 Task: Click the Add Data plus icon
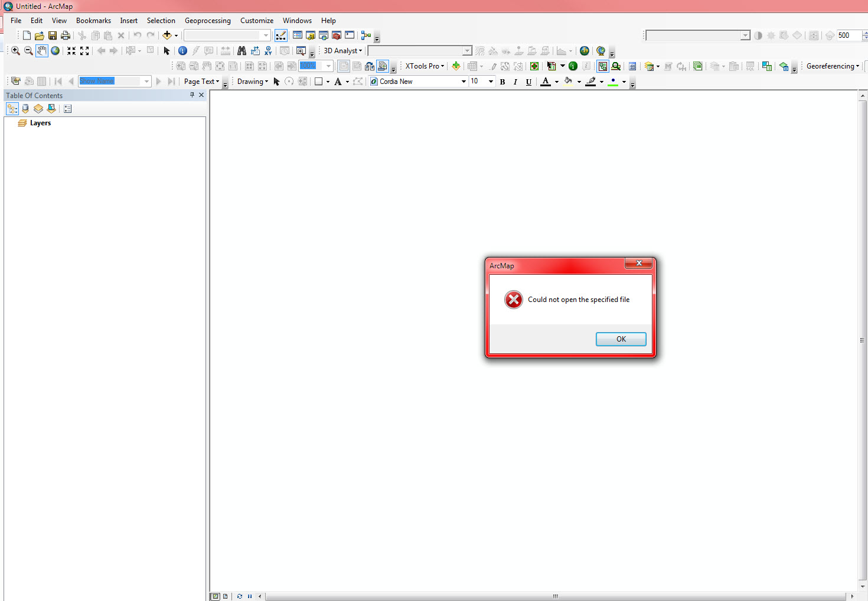pyautogui.click(x=167, y=35)
